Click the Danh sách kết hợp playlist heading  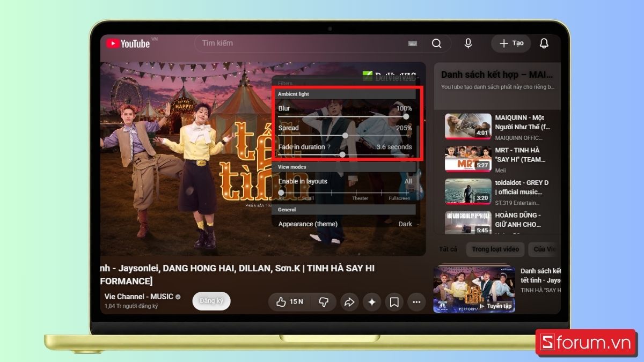tap(497, 75)
